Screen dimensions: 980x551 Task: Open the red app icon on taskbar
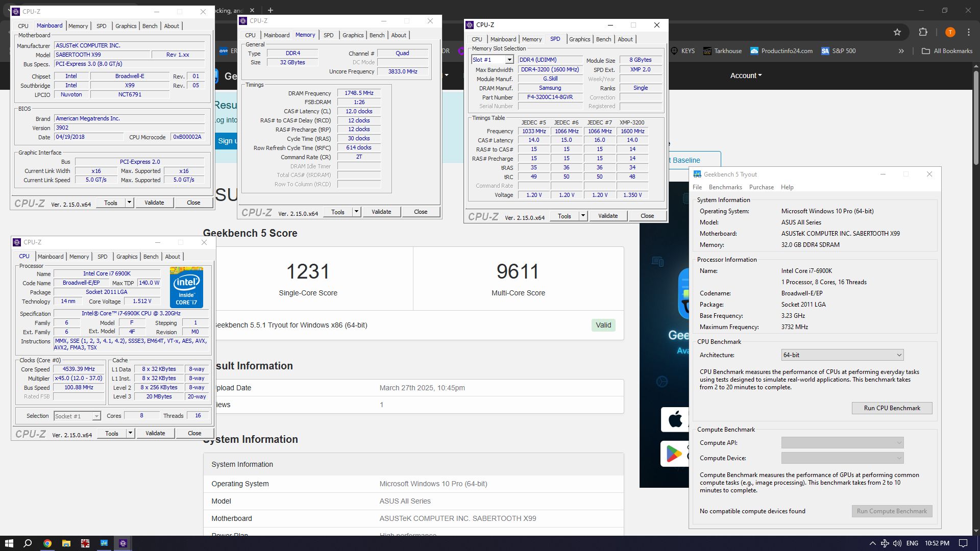[85, 543]
